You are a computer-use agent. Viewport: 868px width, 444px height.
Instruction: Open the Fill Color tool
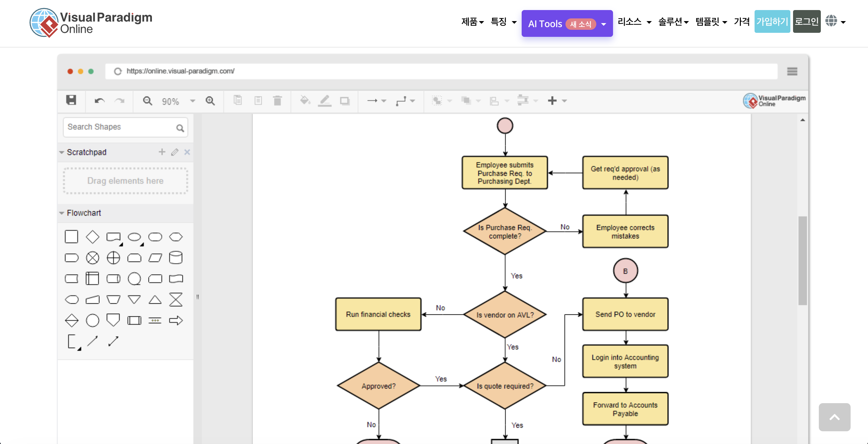(x=305, y=100)
